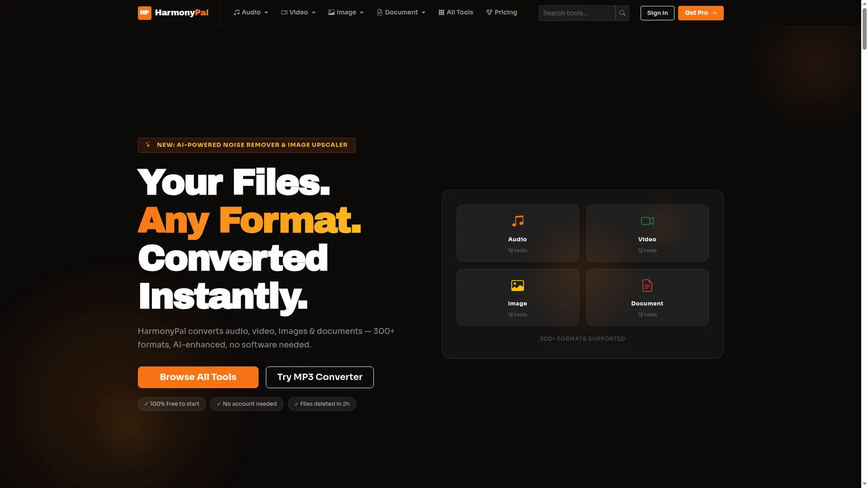Click the new AI-powered noise remover banner

pos(246,145)
